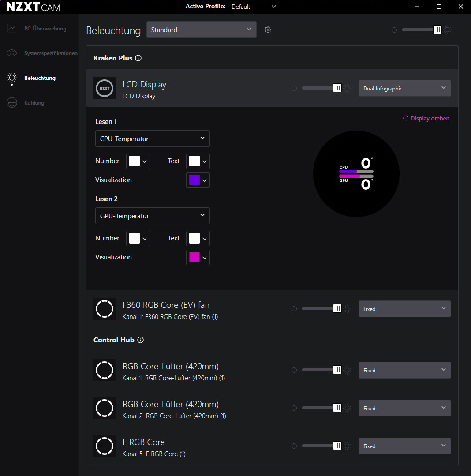Image resolution: width=471 pixels, height=476 pixels.
Task: Select Beleuchtung in the sidebar
Action: click(31, 78)
